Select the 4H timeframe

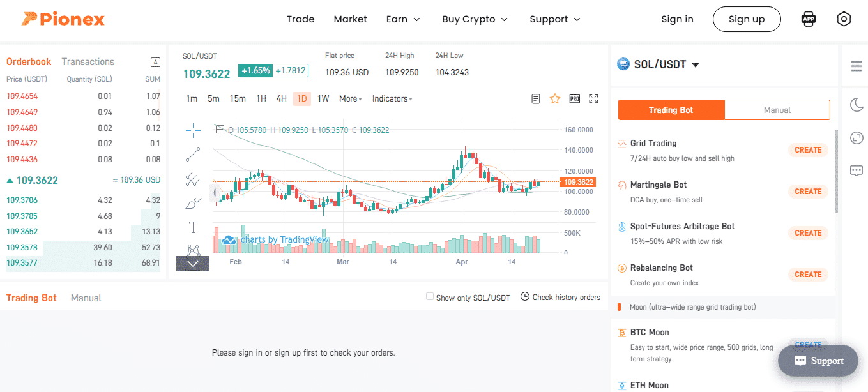(x=281, y=98)
